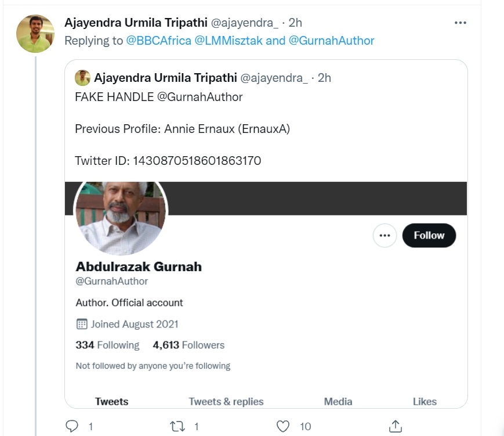
Task: Share the tweet via upload icon
Action: (395, 426)
